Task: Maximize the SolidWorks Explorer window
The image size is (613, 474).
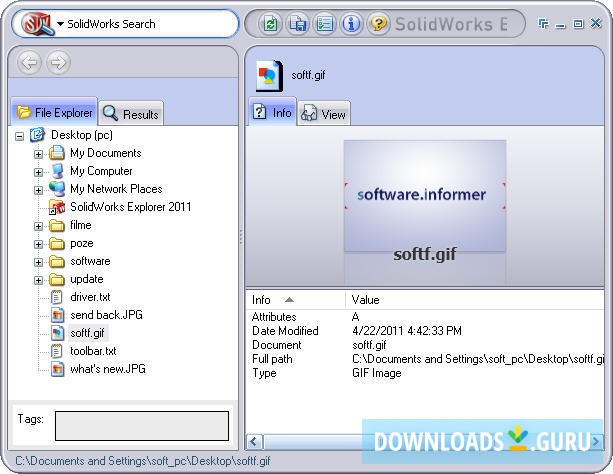Action: pos(578,24)
